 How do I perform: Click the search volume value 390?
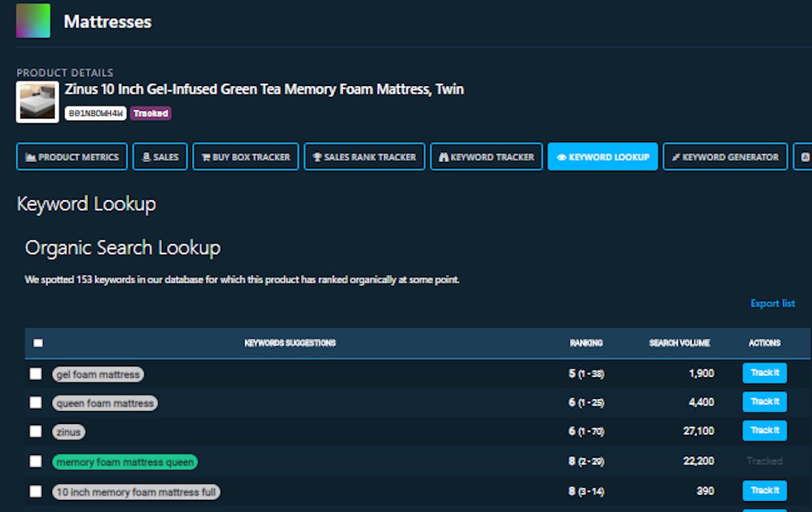click(706, 490)
